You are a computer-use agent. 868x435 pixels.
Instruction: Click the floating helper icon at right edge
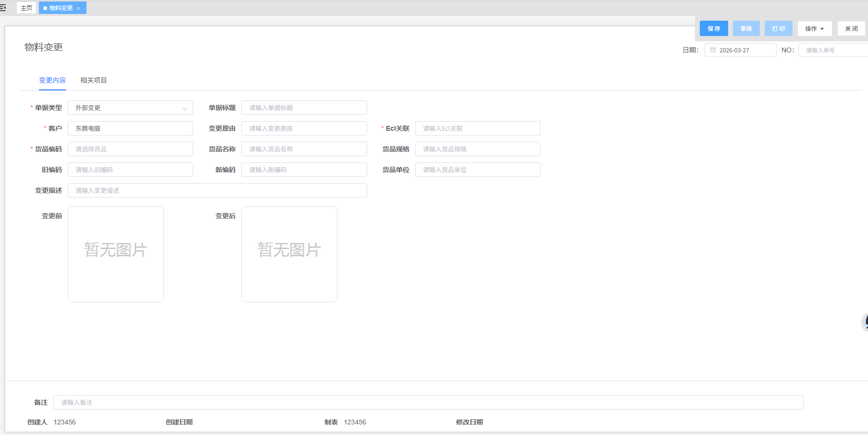pyautogui.click(x=865, y=322)
